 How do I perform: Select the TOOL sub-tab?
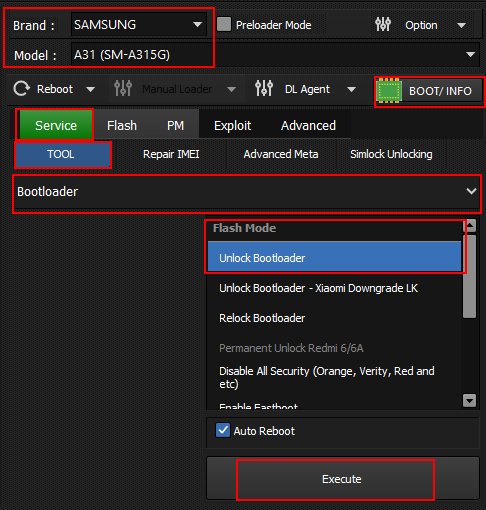pyautogui.click(x=63, y=154)
